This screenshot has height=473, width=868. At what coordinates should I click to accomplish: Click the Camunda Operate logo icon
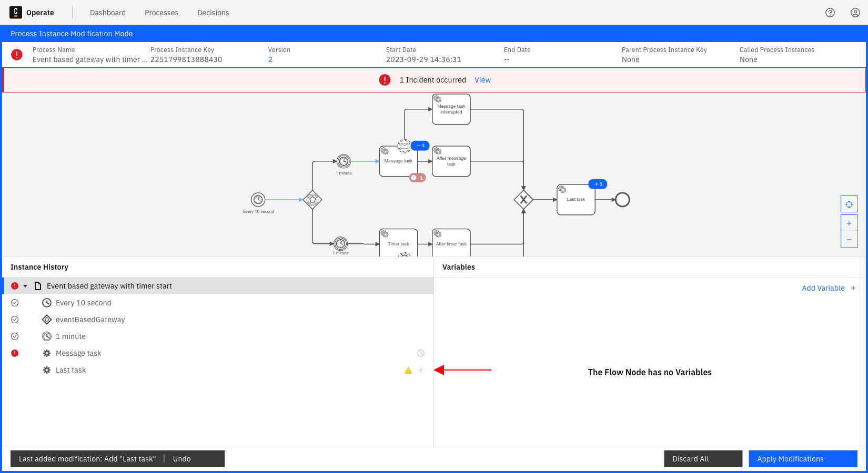pos(16,13)
